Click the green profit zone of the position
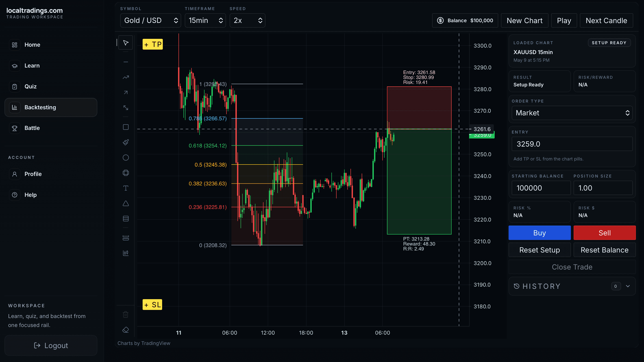Image resolution: width=644 pixels, height=362 pixels. click(x=419, y=182)
